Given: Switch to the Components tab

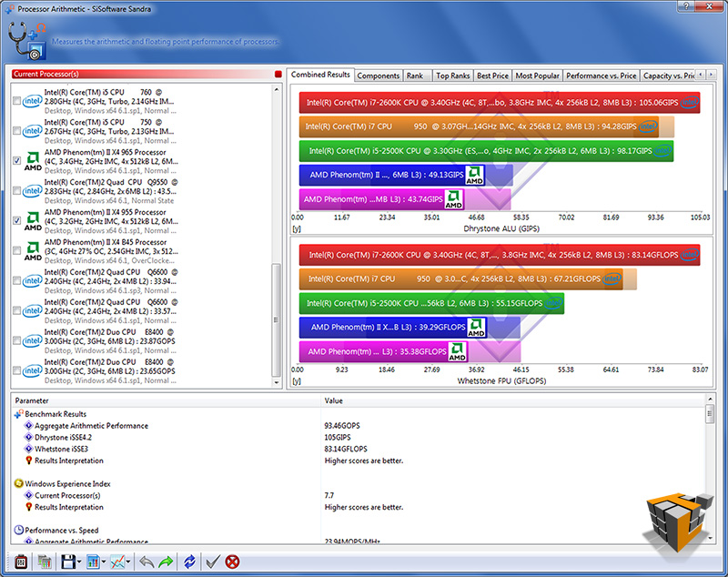Looking at the screenshot, I should (x=378, y=76).
